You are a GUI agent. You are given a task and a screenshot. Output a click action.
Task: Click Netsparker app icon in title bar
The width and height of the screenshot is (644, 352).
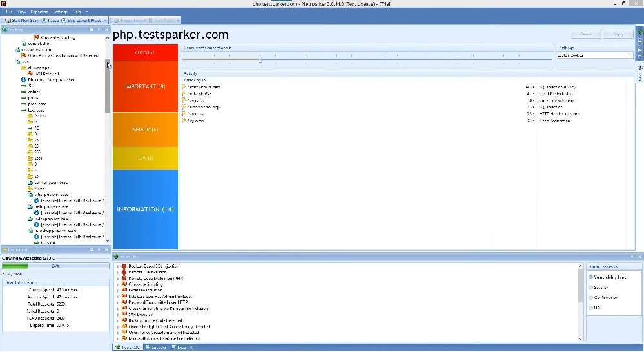pyautogui.click(x=3, y=3)
